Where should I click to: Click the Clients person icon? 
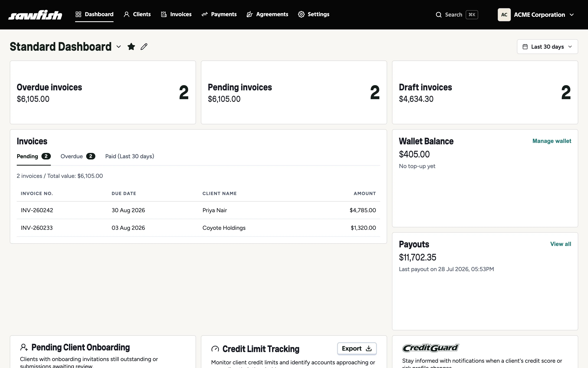click(126, 14)
